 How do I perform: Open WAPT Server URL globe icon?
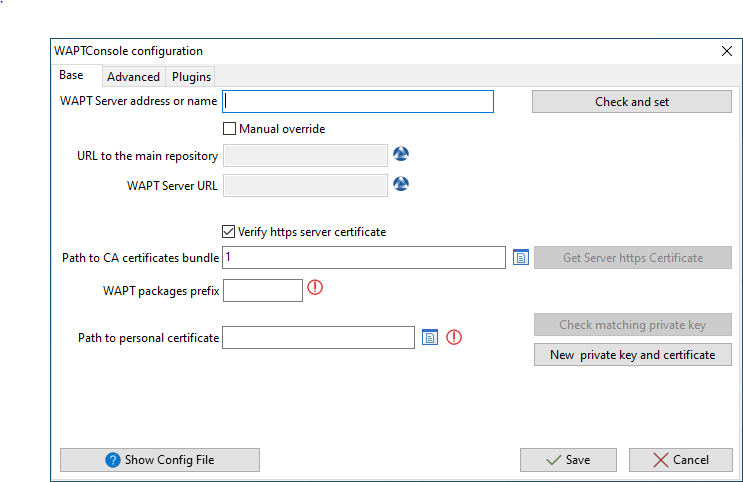coord(401,184)
